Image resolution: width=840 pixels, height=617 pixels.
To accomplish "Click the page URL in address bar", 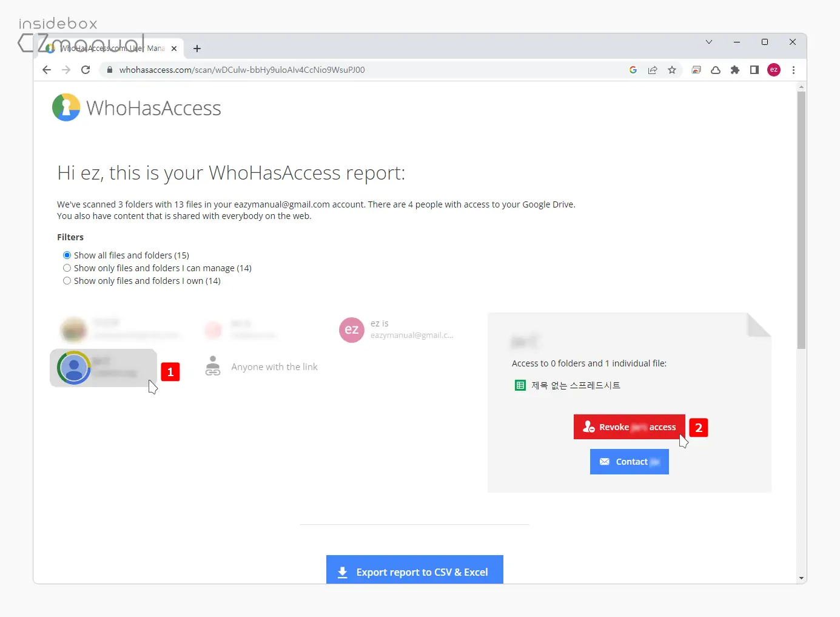I will [242, 70].
